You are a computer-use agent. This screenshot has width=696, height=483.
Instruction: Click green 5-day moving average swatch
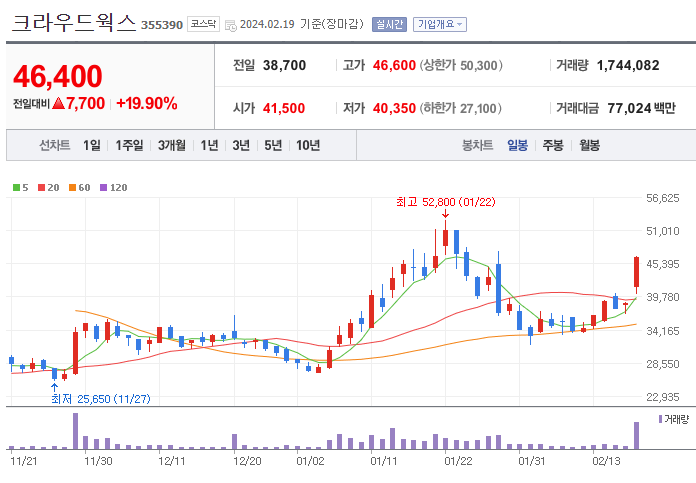[16, 188]
